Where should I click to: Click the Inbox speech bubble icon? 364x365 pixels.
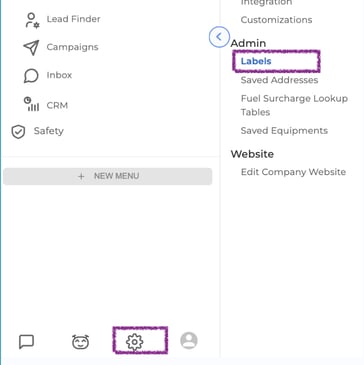pos(31,75)
